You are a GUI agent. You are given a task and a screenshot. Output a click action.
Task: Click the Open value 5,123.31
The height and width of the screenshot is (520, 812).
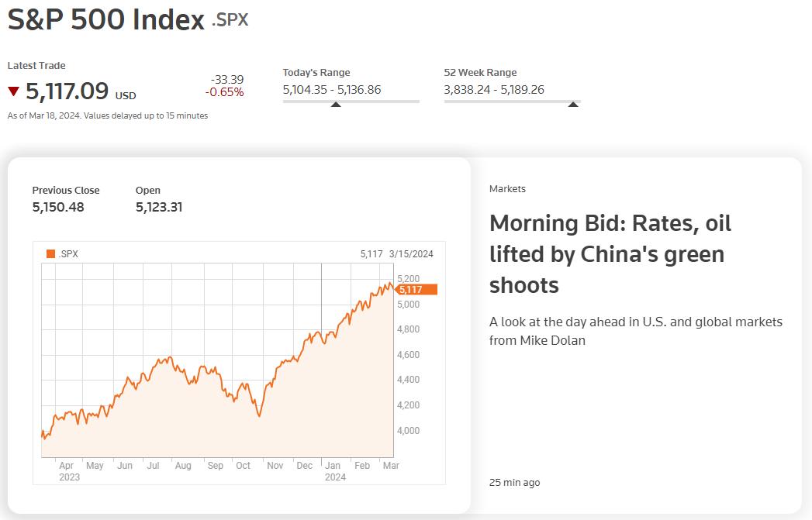point(159,207)
